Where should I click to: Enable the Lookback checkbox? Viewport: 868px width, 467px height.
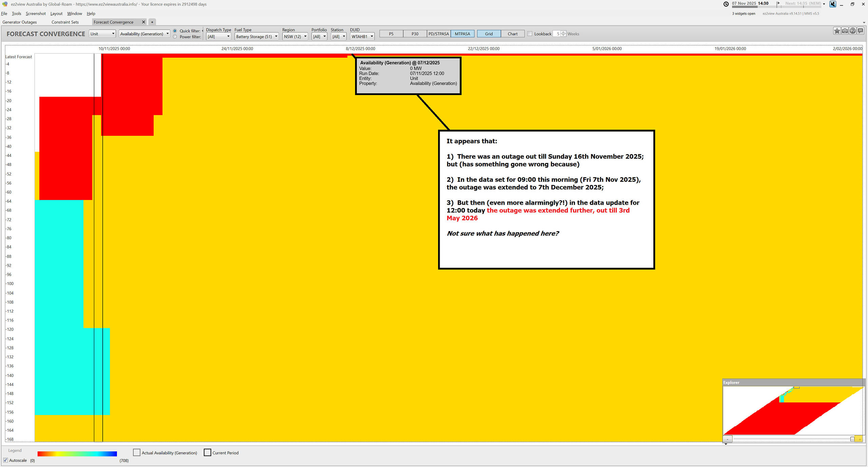pyautogui.click(x=530, y=34)
